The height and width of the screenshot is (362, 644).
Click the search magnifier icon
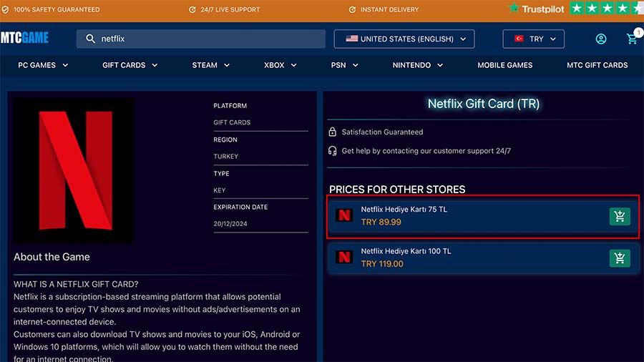click(x=90, y=39)
